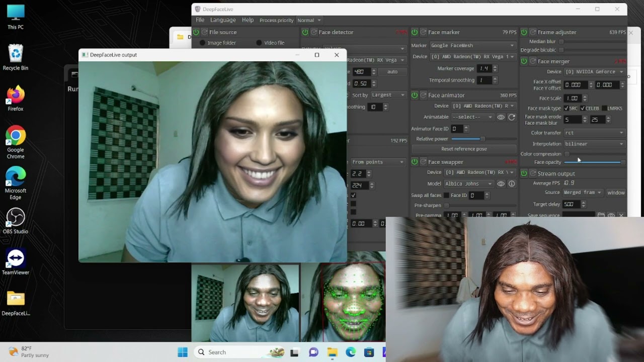Image resolution: width=644 pixels, height=362 pixels.
Task: Reset the Face animator module settings
Action: pyautogui.click(x=423, y=95)
